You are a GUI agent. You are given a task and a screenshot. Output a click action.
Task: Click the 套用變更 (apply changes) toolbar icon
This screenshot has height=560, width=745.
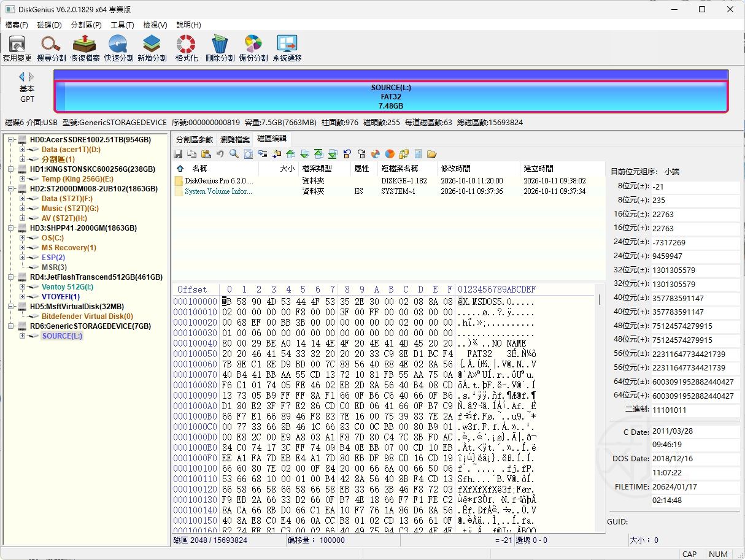tap(17, 48)
